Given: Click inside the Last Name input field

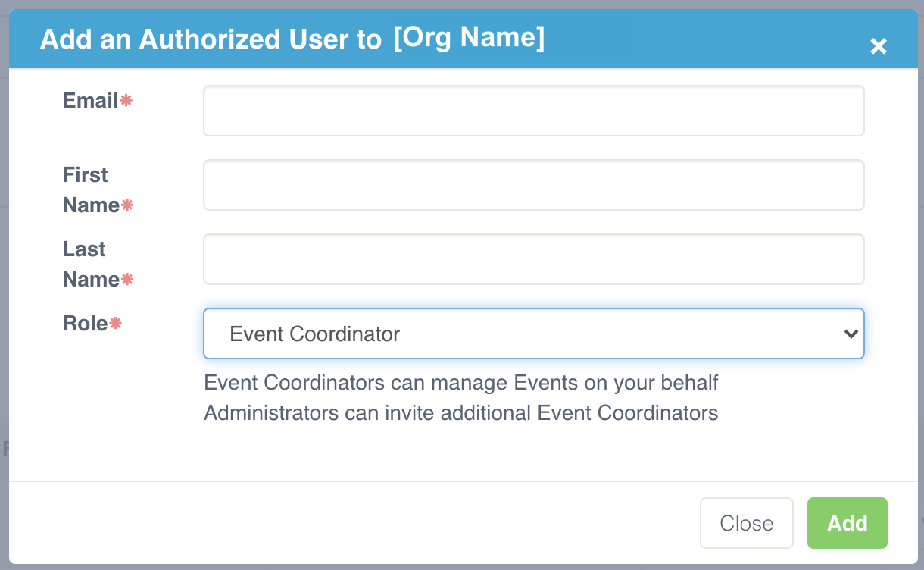Looking at the screenshot, I should click(534, 258).
